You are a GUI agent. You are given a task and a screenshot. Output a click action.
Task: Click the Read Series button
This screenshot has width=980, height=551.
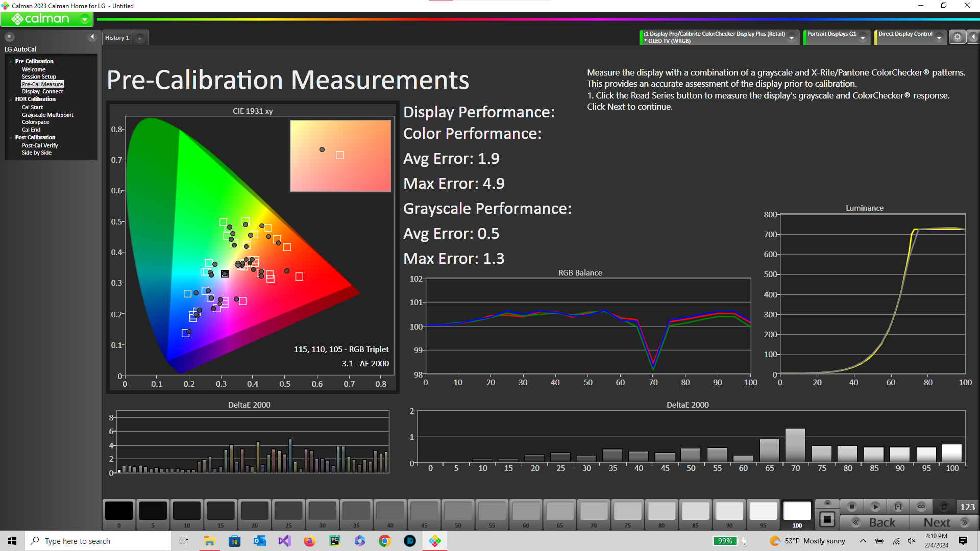coord(898,507)
